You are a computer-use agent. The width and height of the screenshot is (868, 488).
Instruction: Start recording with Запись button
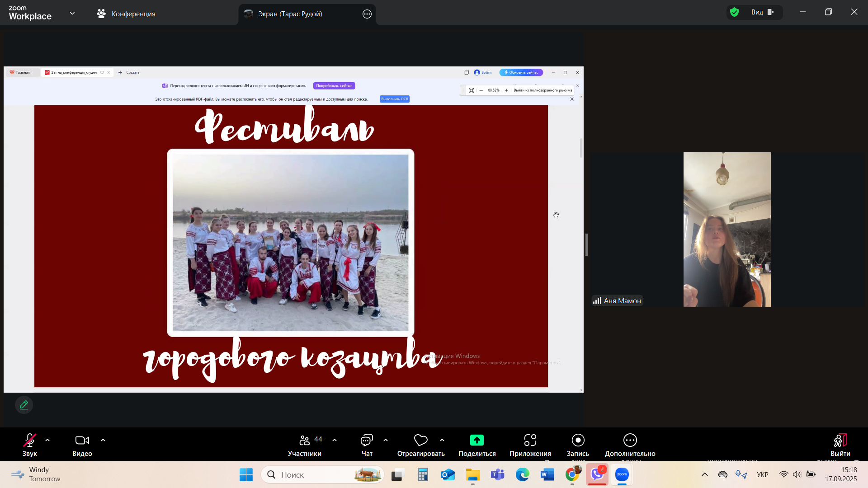[578, 441]
